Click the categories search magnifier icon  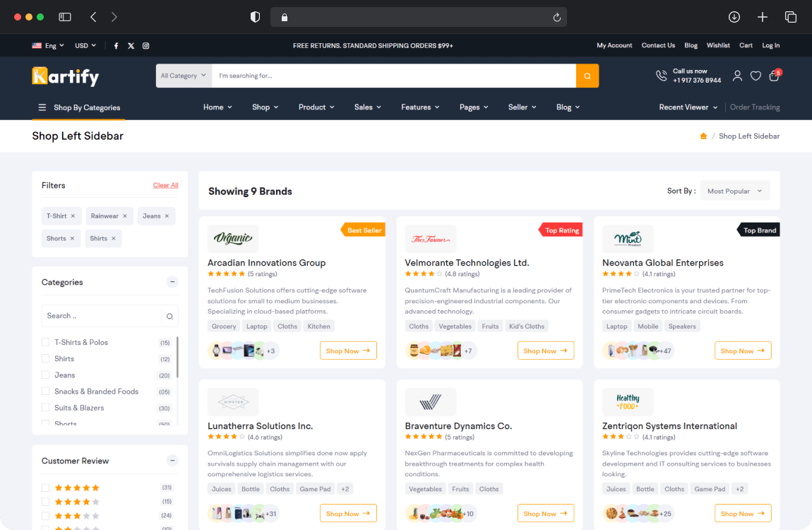click(x=170, y=316)
